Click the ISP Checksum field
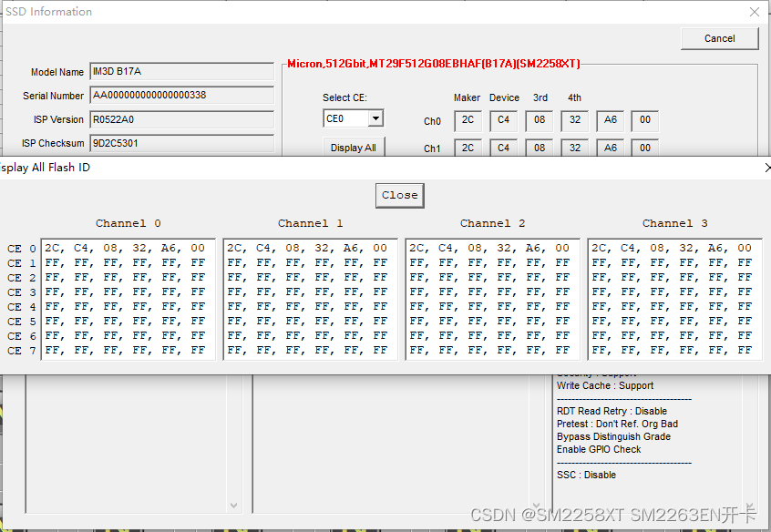771x532 pixels. [x=182, y=143]
